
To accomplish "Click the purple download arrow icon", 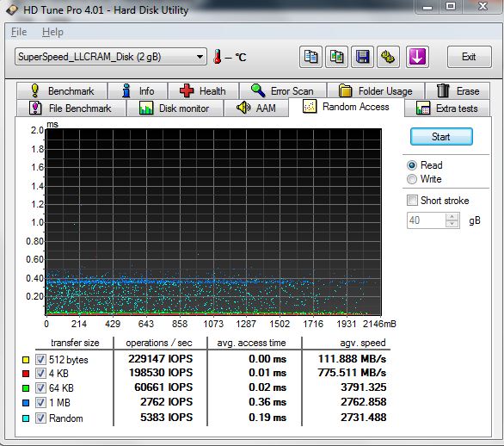I will coord(417,57).
